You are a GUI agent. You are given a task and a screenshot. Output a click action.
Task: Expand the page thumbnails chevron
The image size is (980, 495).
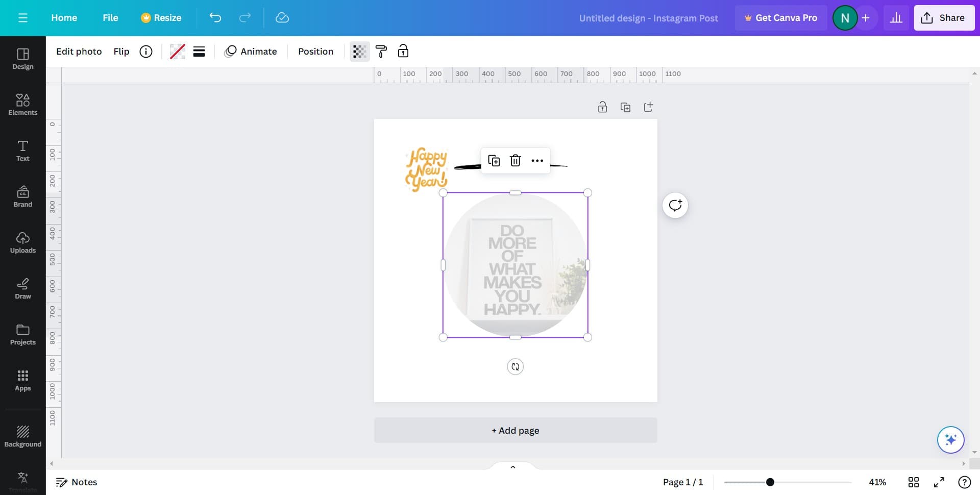(x=513, y=467)
